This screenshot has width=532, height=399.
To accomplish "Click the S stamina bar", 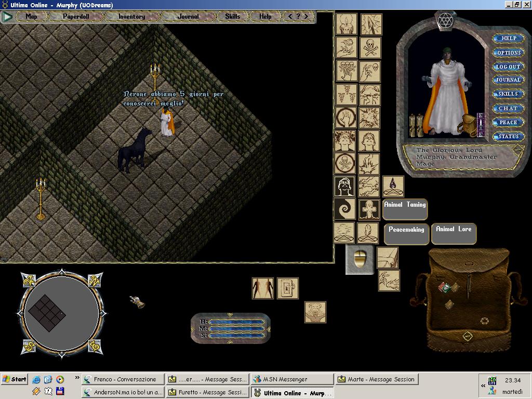I will pos(237,335).
